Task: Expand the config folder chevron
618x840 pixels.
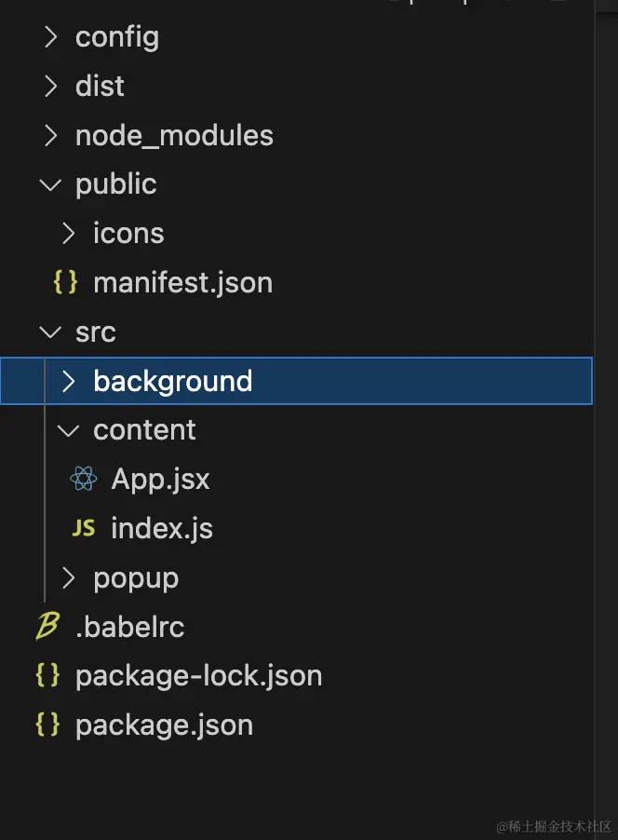Action: click(51, 37)
